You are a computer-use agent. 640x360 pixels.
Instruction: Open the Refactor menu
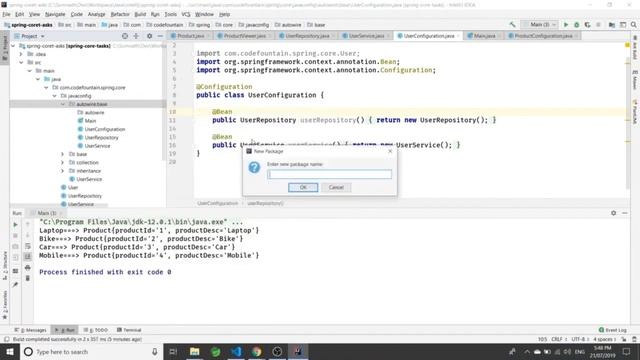point(120,14)
